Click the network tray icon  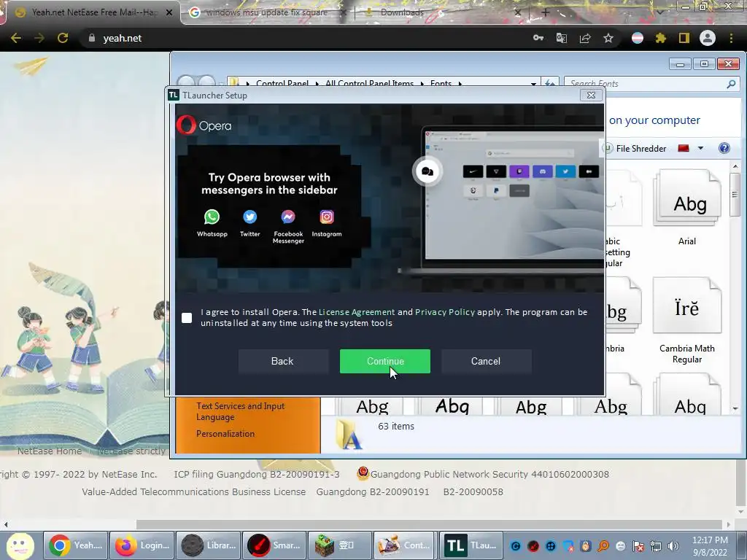[656, 546]
